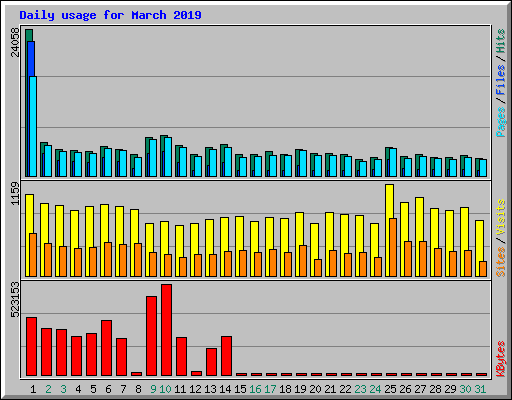Click day 29 on the x-axis
Image resolution: width=512 pixels, height=400 pixels.
pos(450,389)
